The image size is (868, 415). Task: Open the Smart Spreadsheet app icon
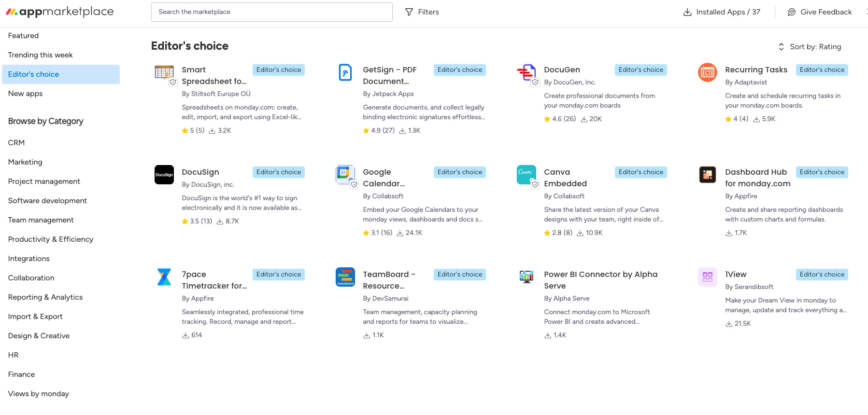[164, 72]
